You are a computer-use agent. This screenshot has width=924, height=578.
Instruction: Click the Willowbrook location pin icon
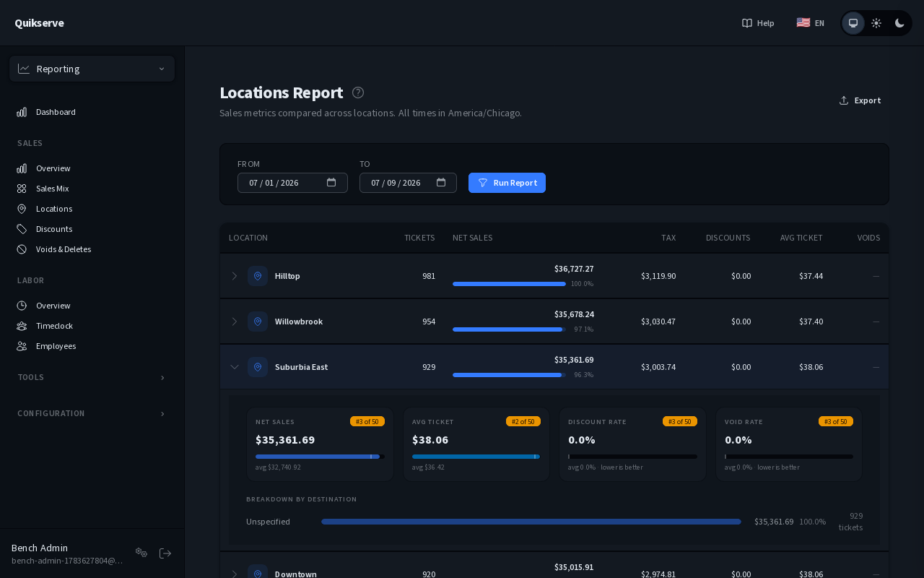point(258,322)
